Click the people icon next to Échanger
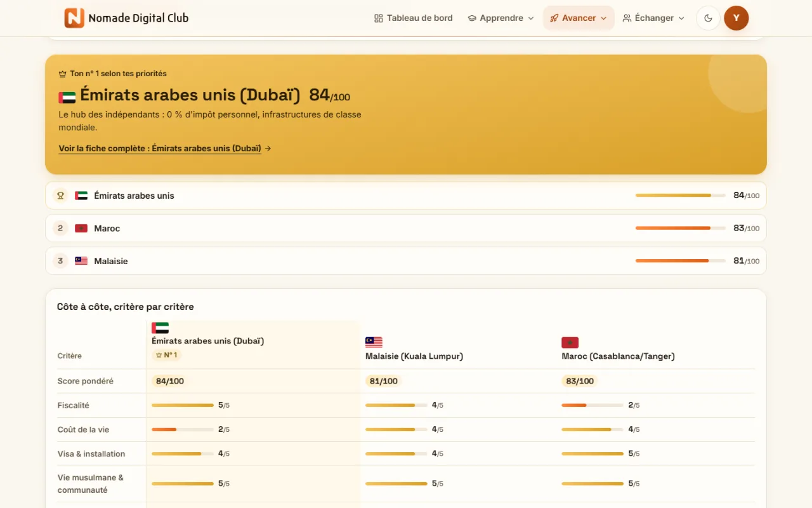Viewport: 812px width, 508px height. pyautogui.click(x=627, y=18)
